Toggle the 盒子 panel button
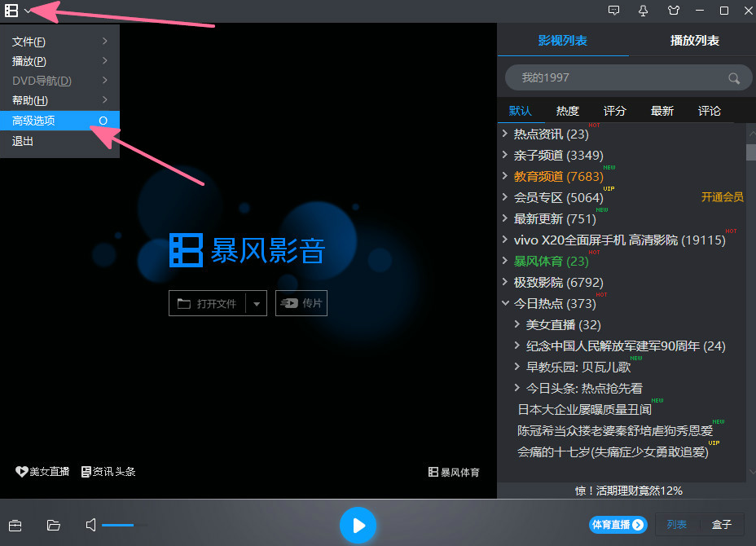Image resolution: width=756 pixels, height=546 pixels. pos(722,524)
